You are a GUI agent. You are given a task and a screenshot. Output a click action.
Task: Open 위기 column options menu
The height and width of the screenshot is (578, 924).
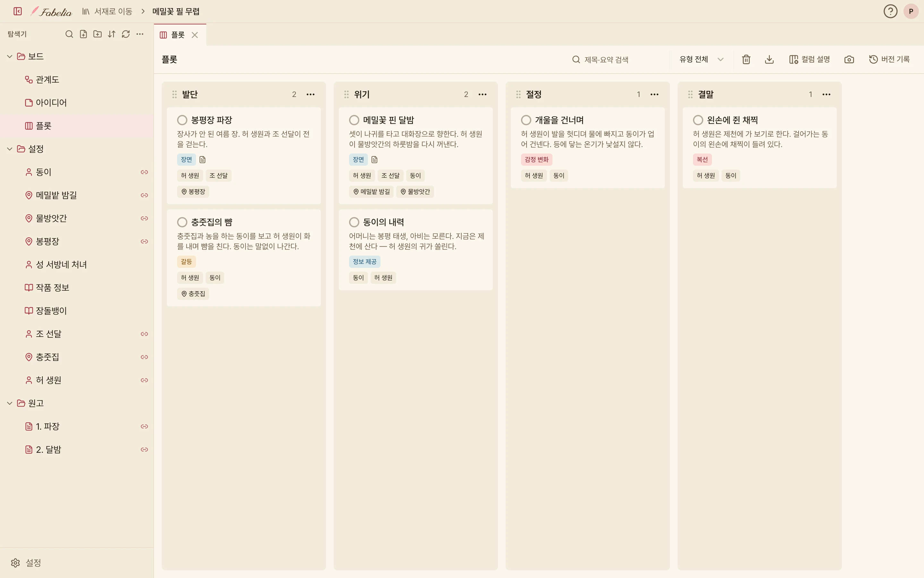click(x=482, y=94)
